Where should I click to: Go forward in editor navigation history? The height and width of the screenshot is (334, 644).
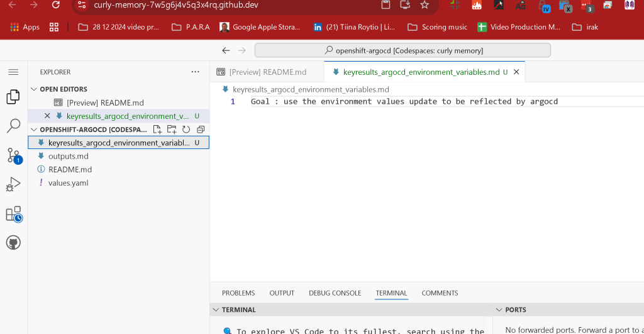pyautogui.click(x=242, y=50)
